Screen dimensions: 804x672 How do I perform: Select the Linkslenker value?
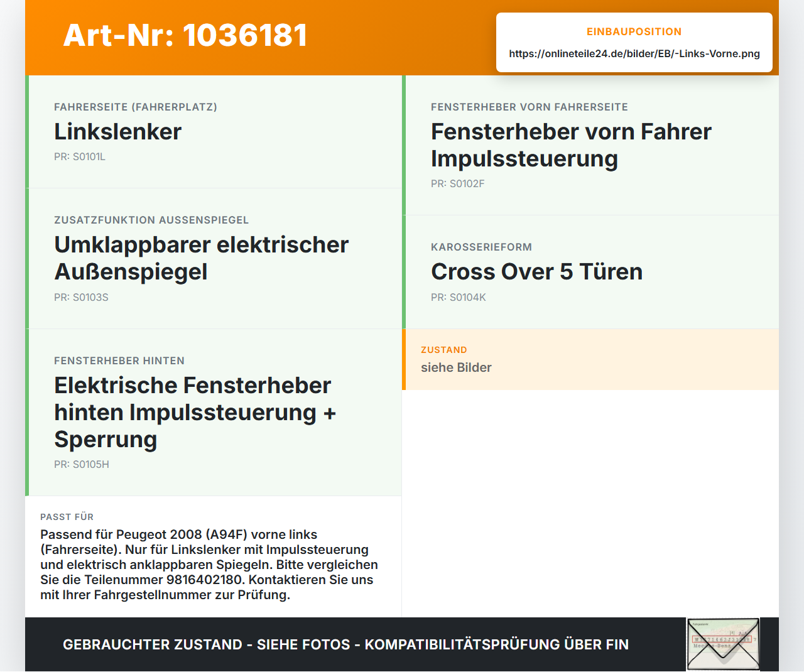[118, 131]
